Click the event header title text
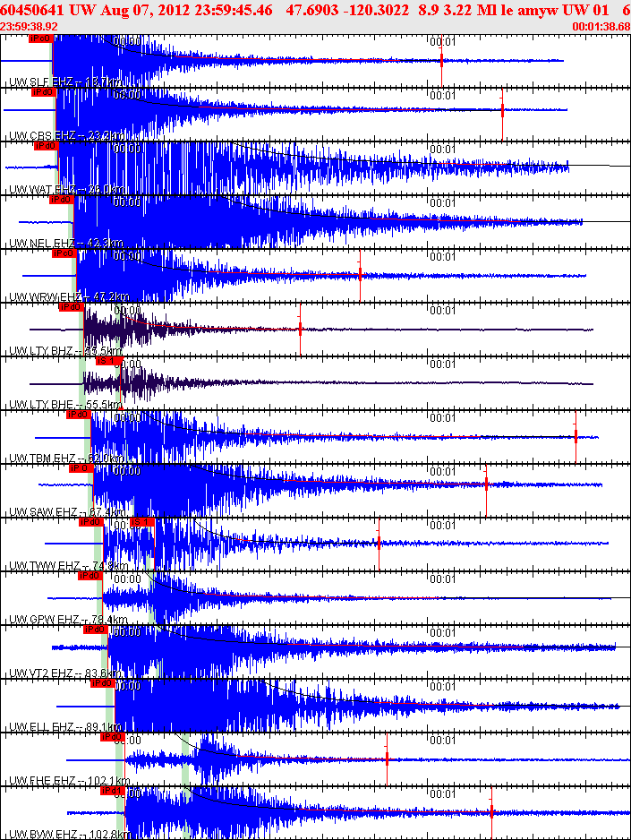Viewport: 631px width, 840px height. [x=304, y=8]
